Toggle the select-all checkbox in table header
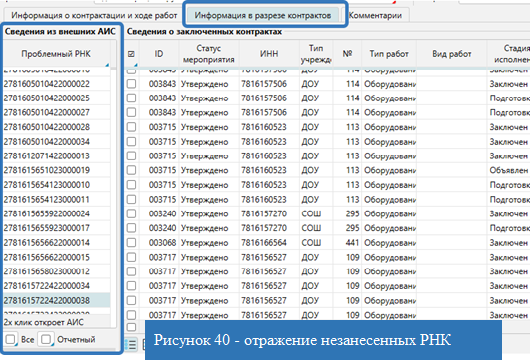The width and height of the screenshot is (530, 363). pyautogui.click(x=131, y=54)
